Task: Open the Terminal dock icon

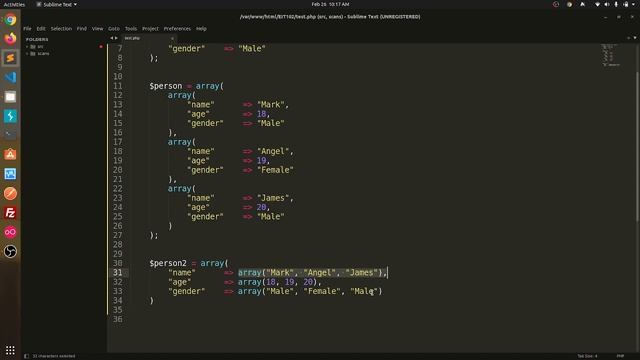Action: click(x=10, y=135)
